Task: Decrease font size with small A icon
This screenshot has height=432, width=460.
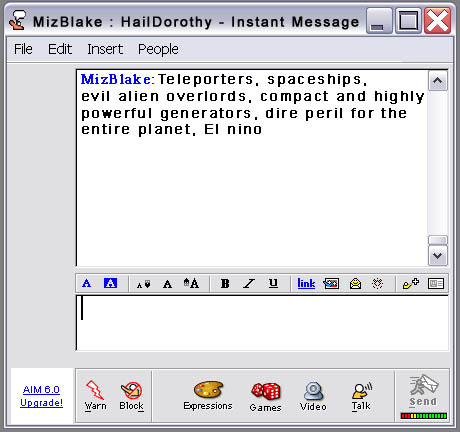Action: 144,284
